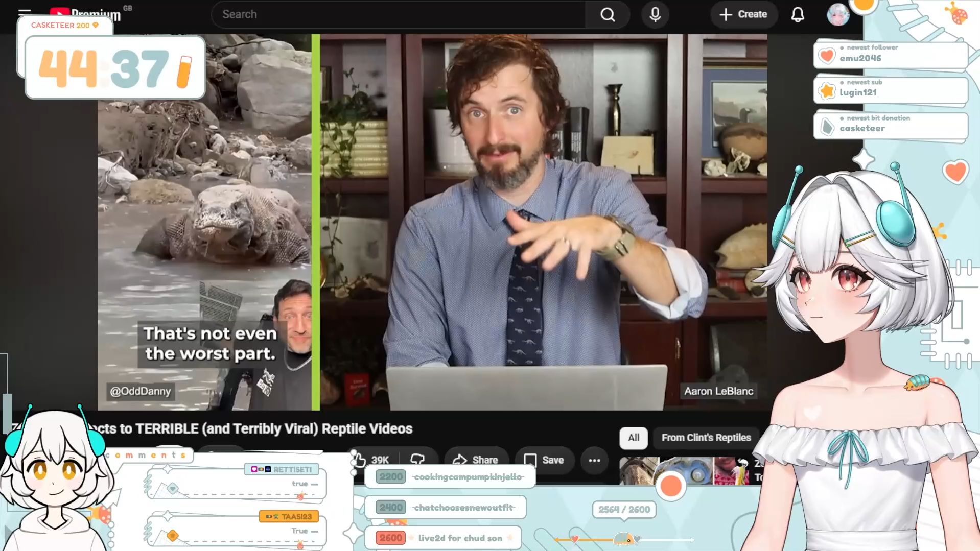
Task: Open the account avatar menu
Action: click(838, 14)
